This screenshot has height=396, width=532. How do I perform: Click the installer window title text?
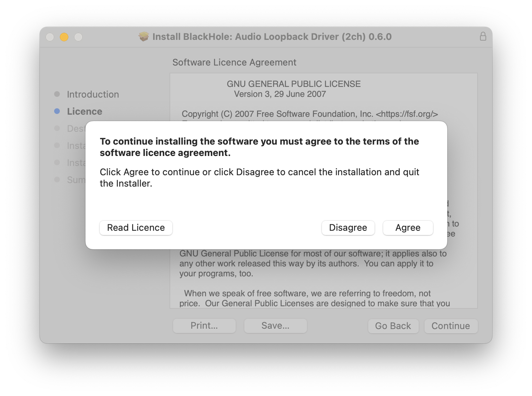pos(272,37)
